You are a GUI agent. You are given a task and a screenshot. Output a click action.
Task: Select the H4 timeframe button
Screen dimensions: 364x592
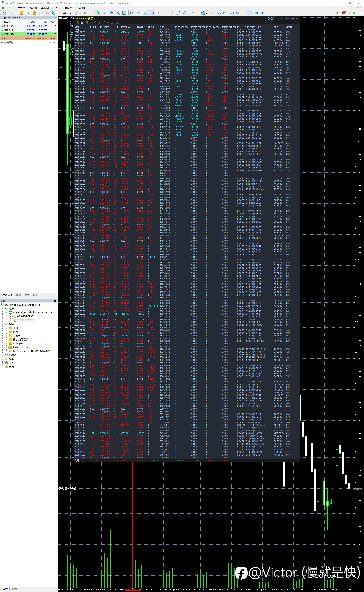(244, 13)
